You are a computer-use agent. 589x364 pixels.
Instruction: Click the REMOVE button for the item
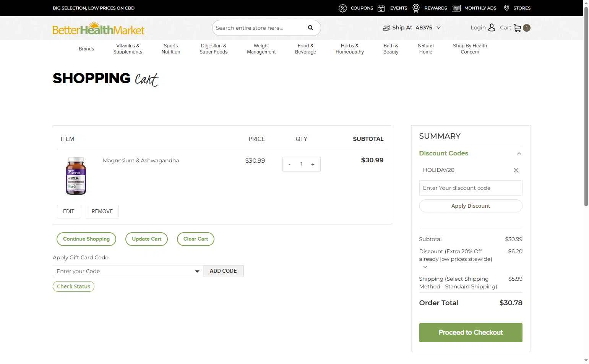(102, 212)
